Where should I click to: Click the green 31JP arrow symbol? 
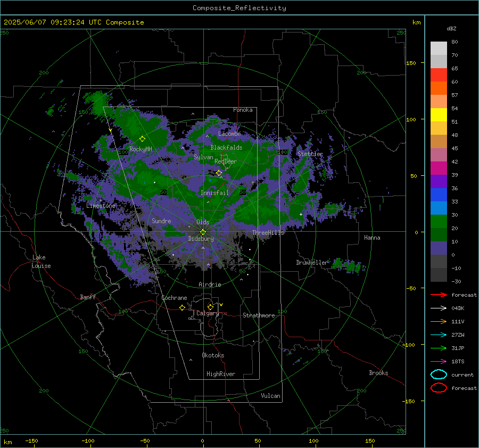point(439,348)
